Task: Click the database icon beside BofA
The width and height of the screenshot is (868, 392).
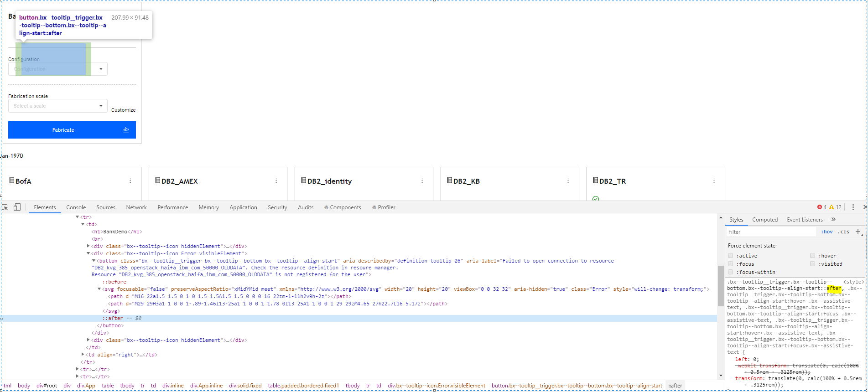Action: pos(12,181)
